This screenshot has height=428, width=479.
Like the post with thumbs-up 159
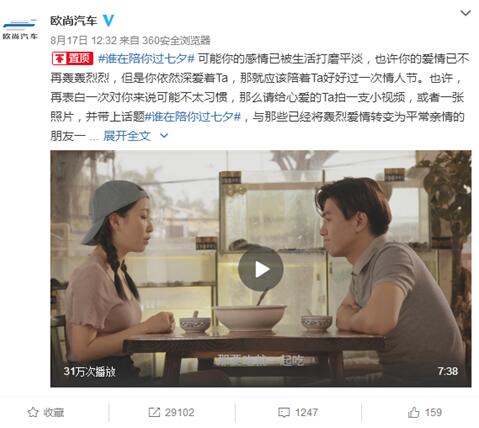pos(425,412)
